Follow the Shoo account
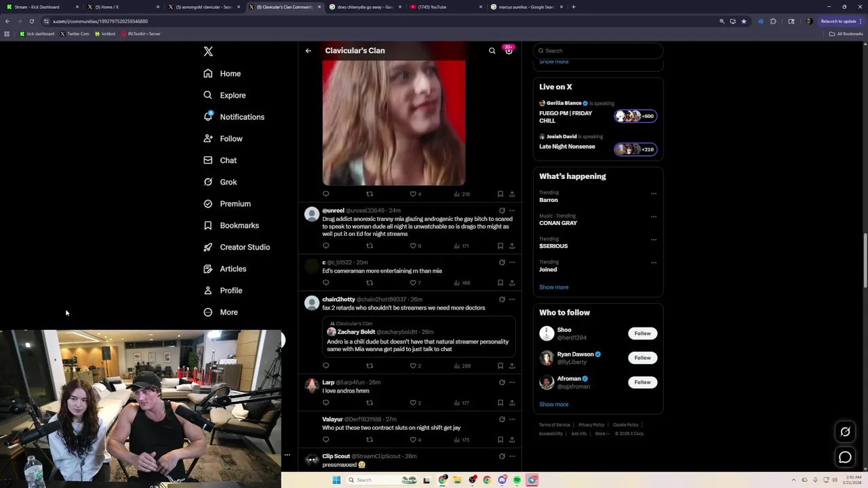Image resolution: width=868 pixels, height=488 pixels. tap(643, 333)
